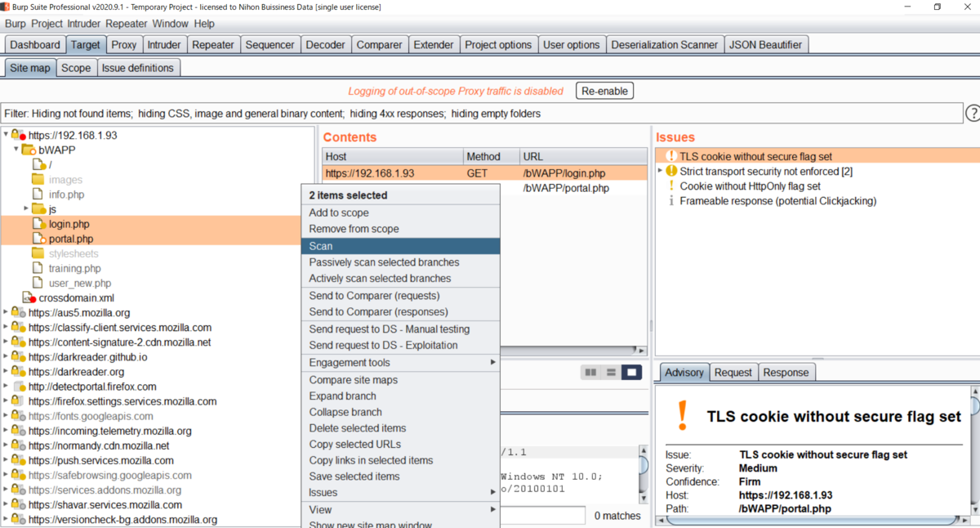980x528 pixels.
Task: Click the Cookie without HttpOnly flag icon
Action: (x=671, y=186)
